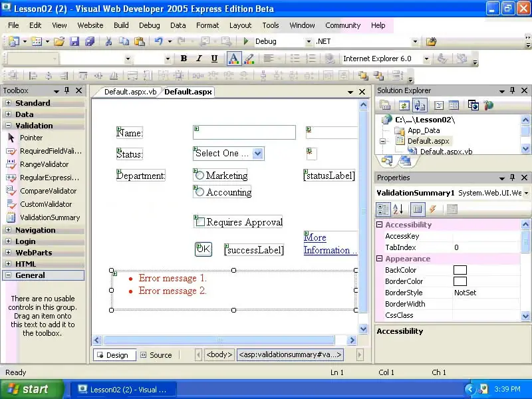
Task: Apply Bold formatting
Action: point(184,59)
